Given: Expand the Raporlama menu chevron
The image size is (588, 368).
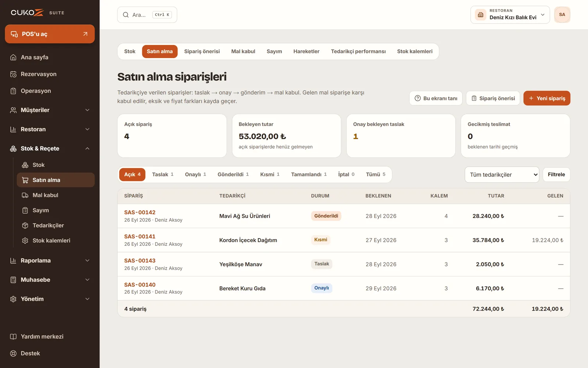Looking at the screenshot, I should tap(87, 261).
